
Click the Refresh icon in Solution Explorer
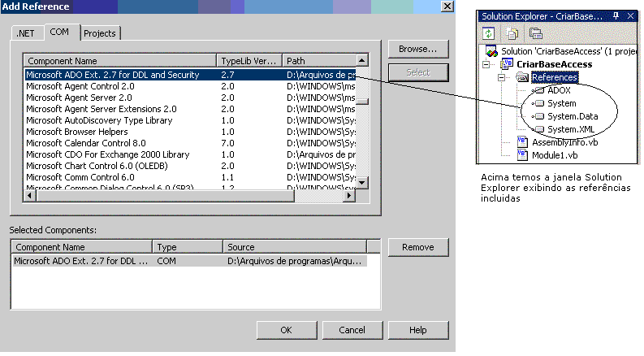click(488, 33)
